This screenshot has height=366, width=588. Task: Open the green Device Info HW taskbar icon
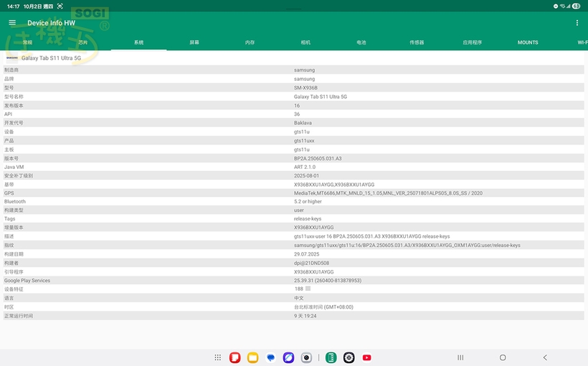coord(331,357)
